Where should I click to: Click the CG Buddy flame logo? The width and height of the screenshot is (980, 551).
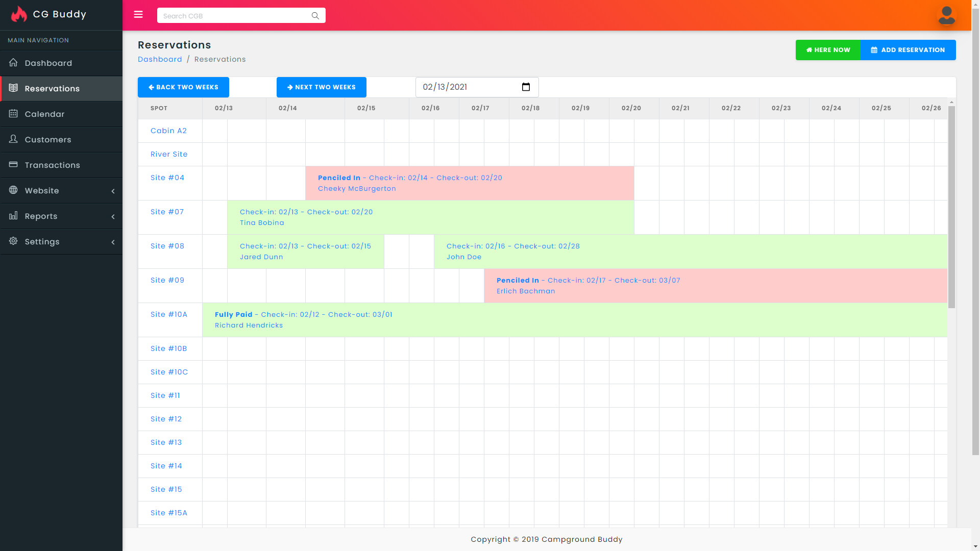coord(19,14)
